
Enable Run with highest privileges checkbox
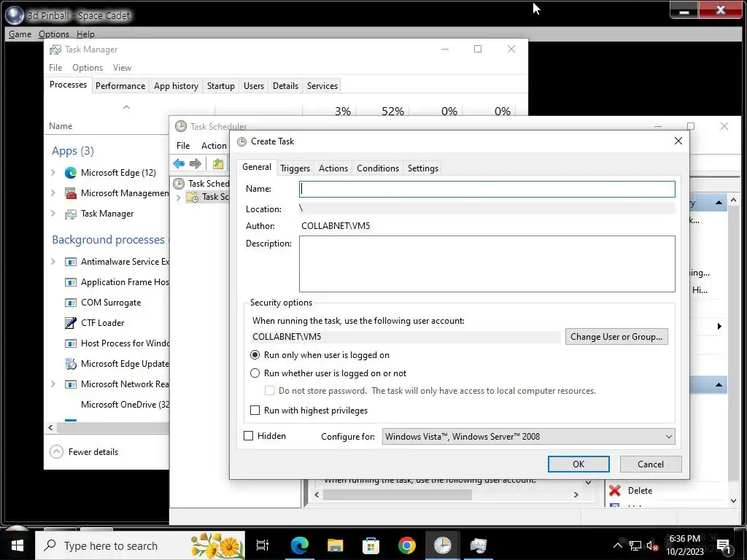click(x=255, y=411)
